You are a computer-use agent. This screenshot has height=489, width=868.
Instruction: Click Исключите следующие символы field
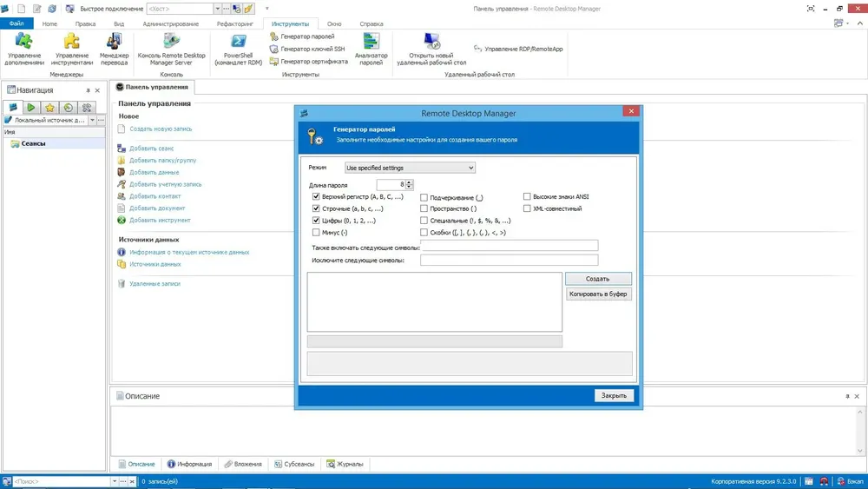(509, 260)
